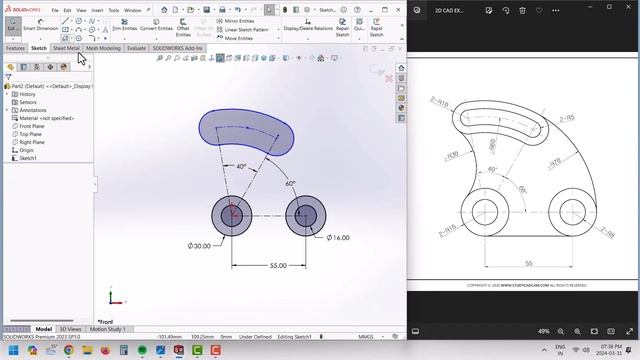
Task: Click the Delete trash icon in Photos window
Action: tap(522, 11)
